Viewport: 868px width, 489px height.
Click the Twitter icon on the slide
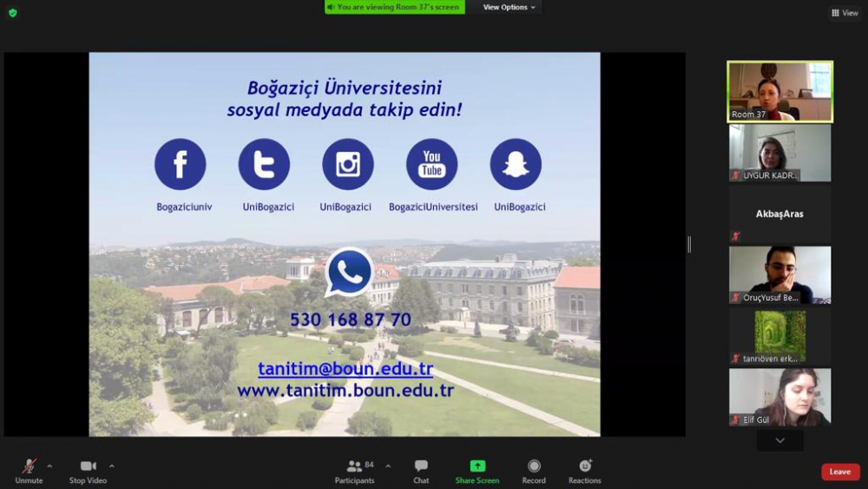coord(264,164)
